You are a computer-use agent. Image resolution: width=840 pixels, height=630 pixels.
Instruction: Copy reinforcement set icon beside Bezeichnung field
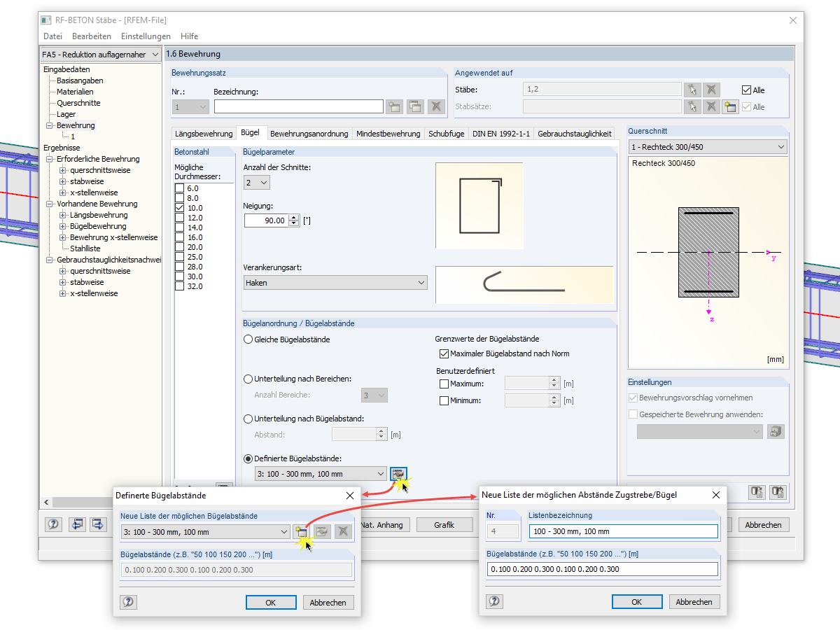click(415, 106)
